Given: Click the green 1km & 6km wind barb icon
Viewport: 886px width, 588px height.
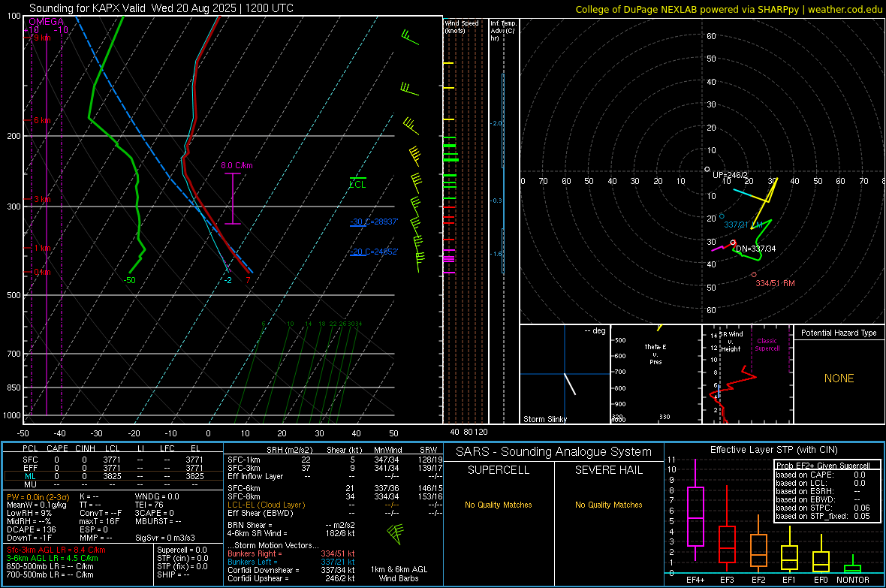Looking at the screenshot, I should pos(396,534).
